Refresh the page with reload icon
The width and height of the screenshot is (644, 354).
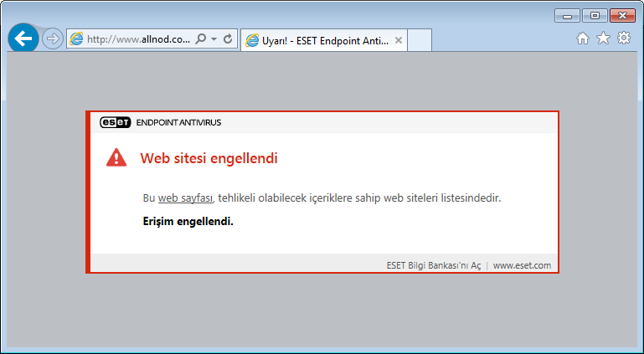[228, 39]
